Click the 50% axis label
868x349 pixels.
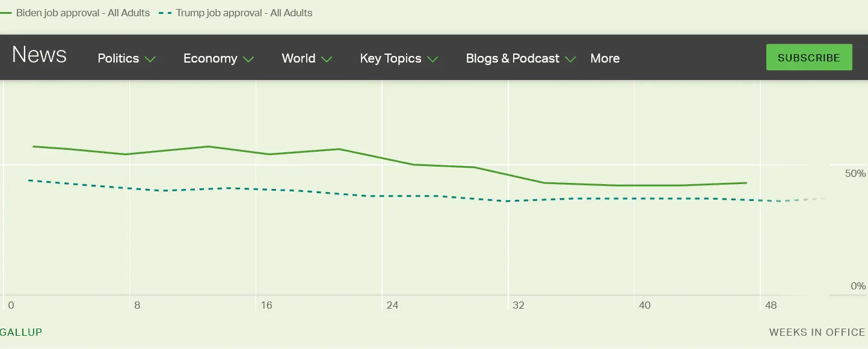(x=855, y=174)
